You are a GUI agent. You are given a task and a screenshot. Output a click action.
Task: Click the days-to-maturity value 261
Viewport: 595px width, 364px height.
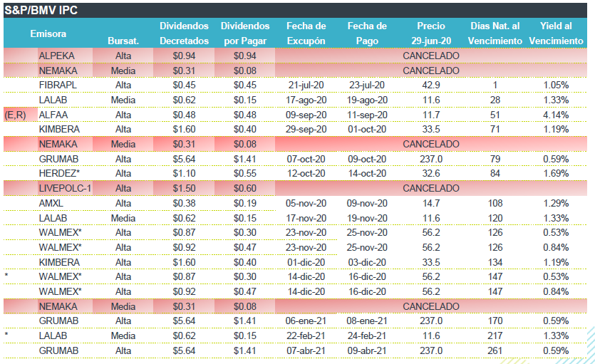tap(495, 350)
